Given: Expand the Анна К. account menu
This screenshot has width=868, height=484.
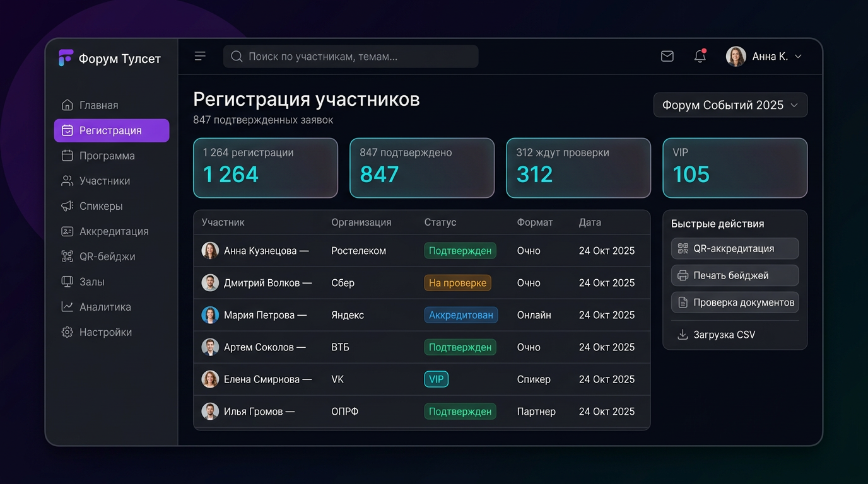Looking at the screenshot, I should (765, 56).
